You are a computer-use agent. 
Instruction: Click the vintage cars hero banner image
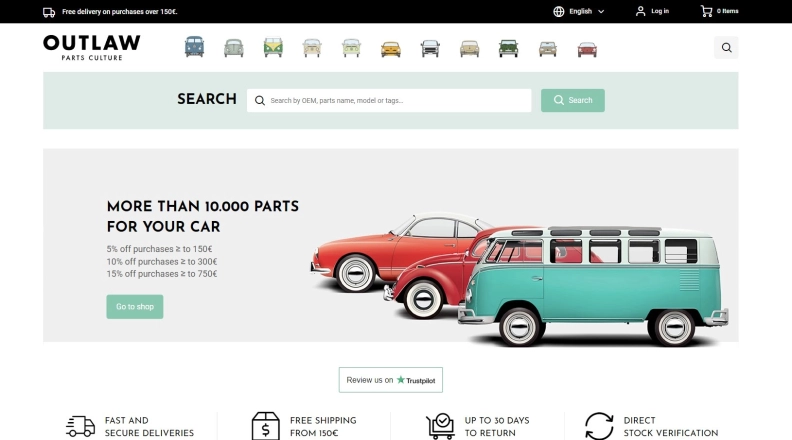coord(519,279)
